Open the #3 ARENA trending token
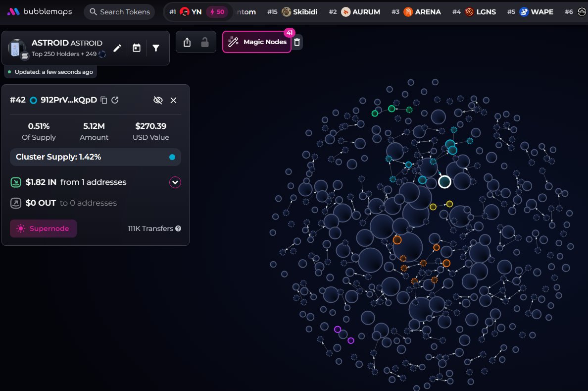This screenshot has height=391, width=588. click(x=416, y=11)
